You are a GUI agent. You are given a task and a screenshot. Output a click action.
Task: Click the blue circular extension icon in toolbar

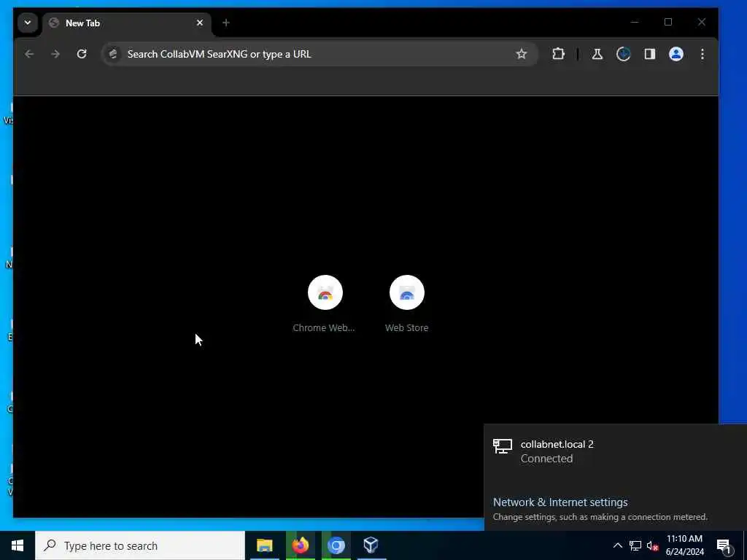tap(623, 54)
